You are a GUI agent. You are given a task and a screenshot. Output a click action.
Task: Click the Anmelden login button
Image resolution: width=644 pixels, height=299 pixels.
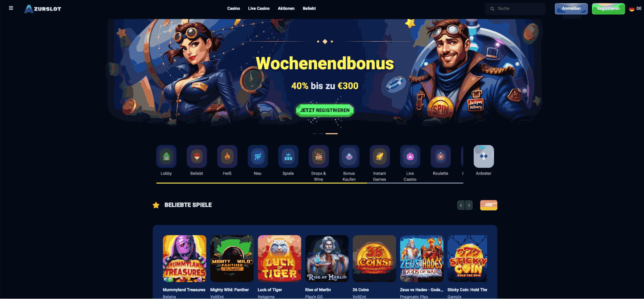[571, 9]
